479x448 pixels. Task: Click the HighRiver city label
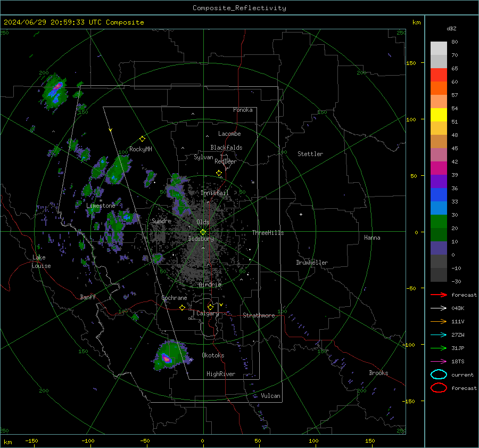[x=221, y=374]
